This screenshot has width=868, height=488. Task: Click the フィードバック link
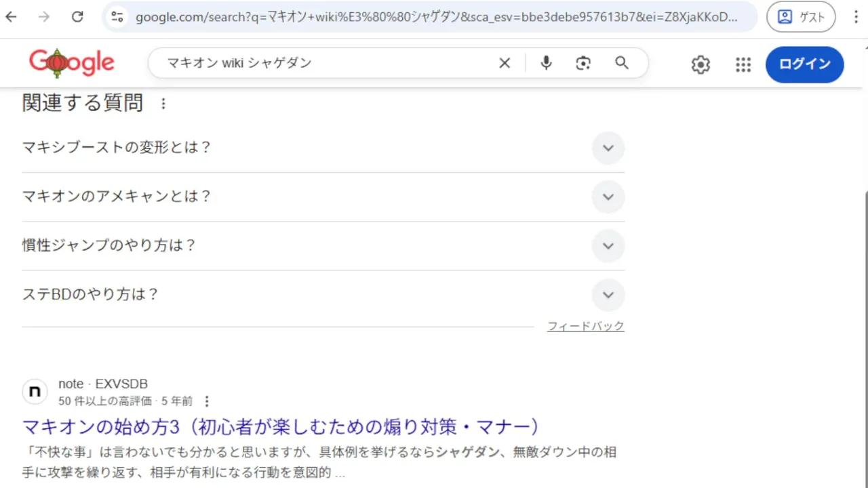586,327
